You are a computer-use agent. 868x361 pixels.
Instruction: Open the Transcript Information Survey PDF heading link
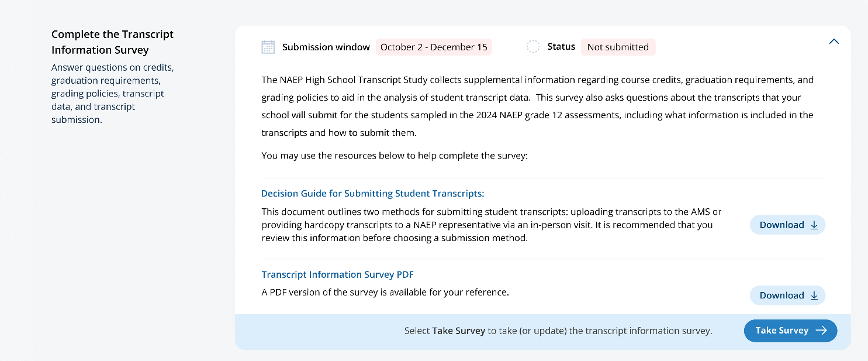click(x=338, y=274)
